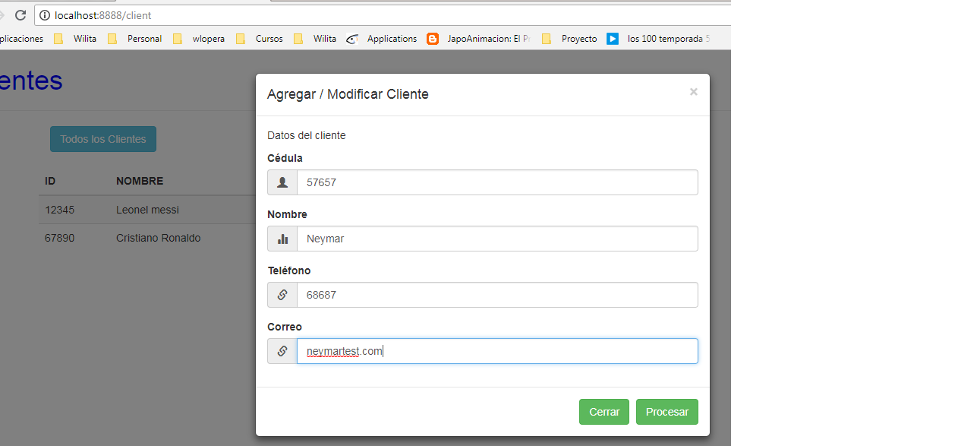The height and width of the screenshot is (446, 980).
Task: Click the browser reload icon
Action: [x=20, y=14]
